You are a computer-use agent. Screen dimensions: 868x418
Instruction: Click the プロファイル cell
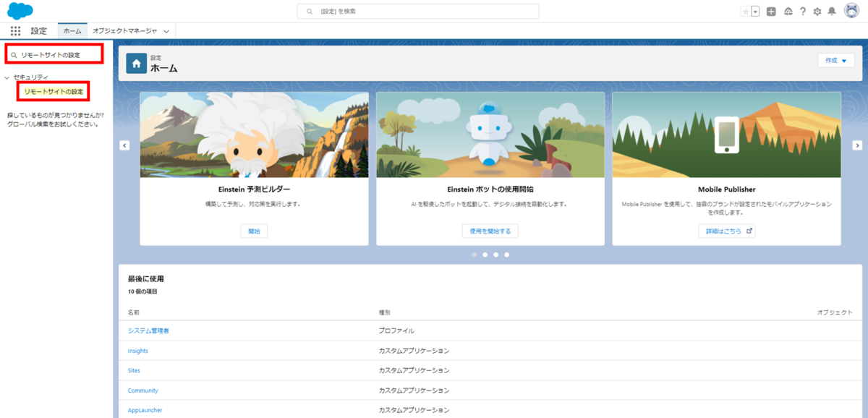[x=396, y=330]
